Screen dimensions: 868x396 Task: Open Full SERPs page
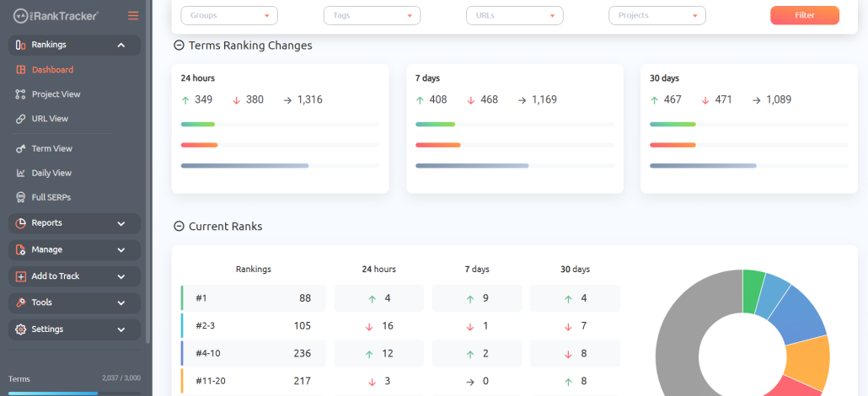[51, 197]
